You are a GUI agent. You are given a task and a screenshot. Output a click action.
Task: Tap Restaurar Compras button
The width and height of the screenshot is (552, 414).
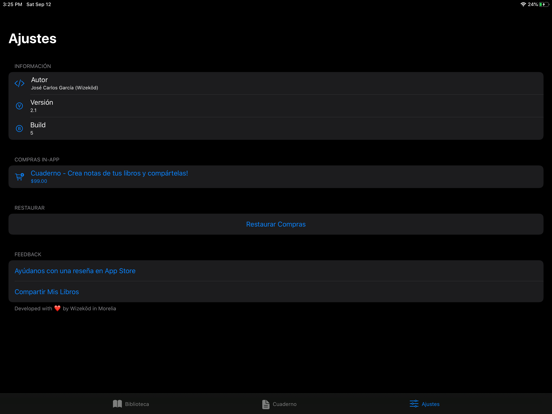point(276,224)
